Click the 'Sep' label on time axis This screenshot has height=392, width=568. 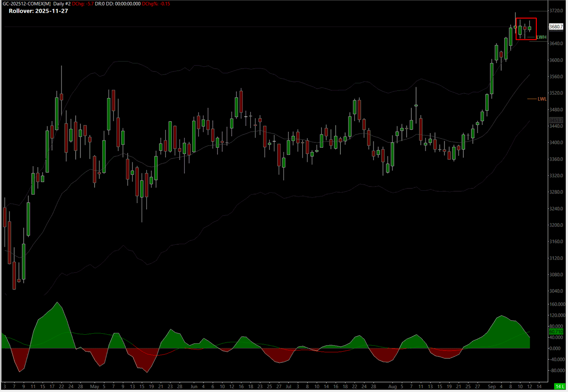[492, 386]
